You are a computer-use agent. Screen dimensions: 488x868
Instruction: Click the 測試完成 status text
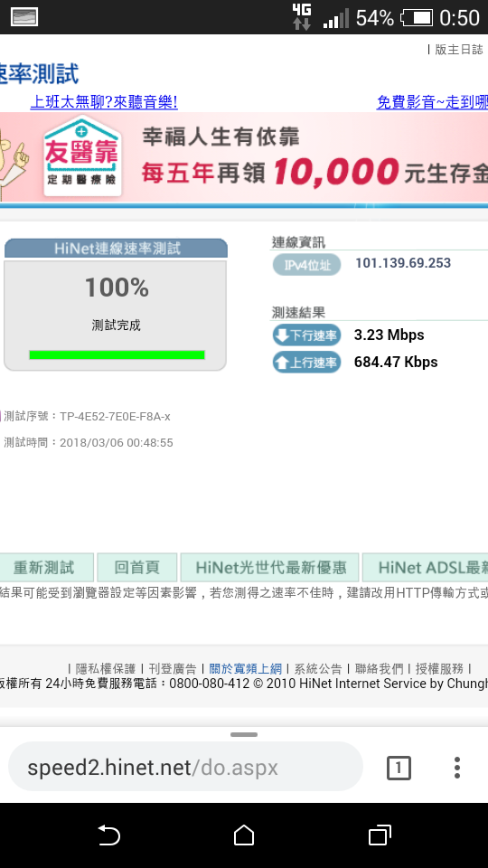click(x=117, y=325)
